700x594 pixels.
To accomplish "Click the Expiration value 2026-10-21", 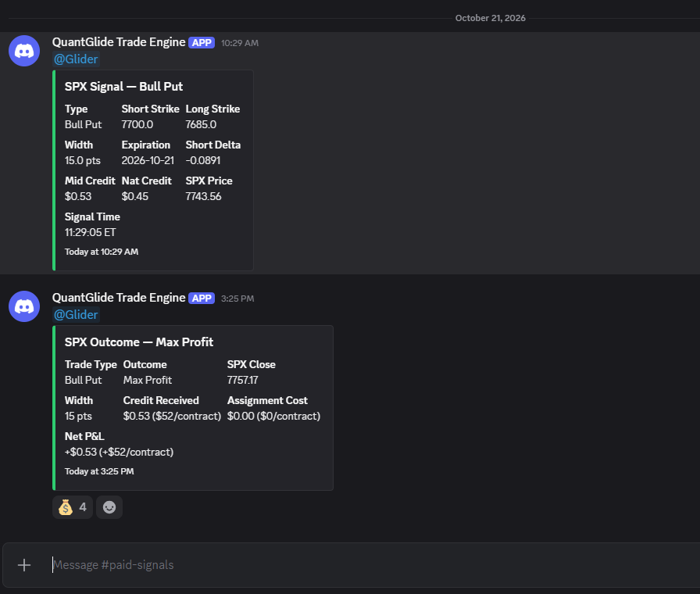I will click(x=148, y=160).
